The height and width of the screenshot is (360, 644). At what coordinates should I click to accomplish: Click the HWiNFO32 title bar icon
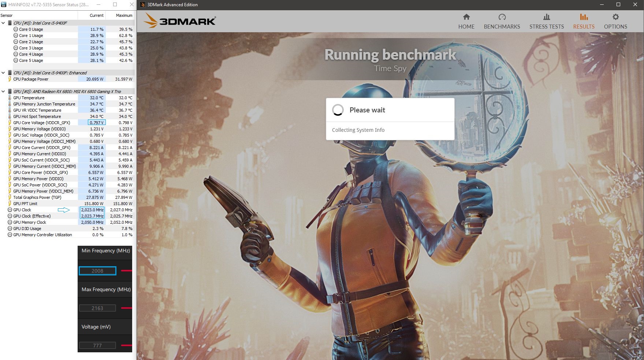point(4,5)
